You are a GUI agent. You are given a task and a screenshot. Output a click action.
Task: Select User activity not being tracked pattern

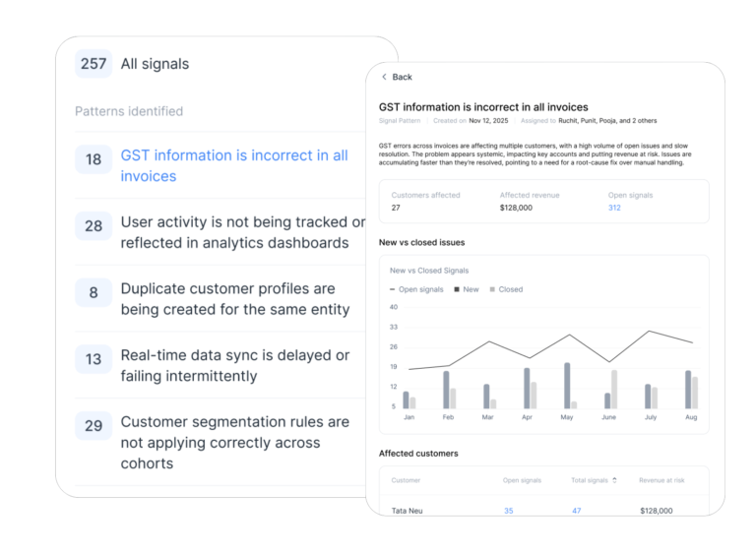pos(242,232)
